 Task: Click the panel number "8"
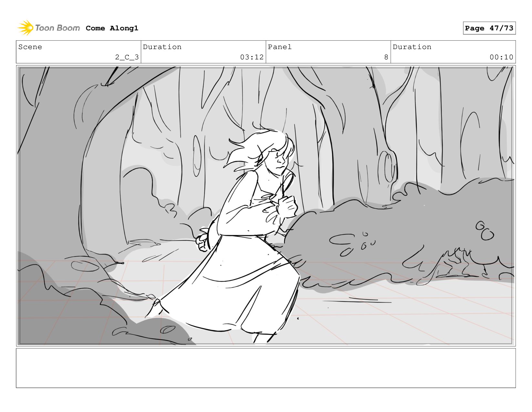386,57
